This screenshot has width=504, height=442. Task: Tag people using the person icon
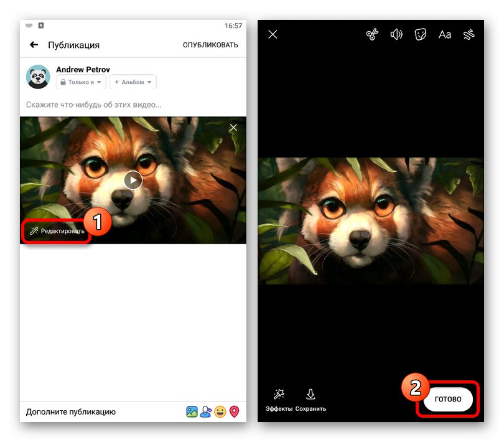click(x=206, y=411)
